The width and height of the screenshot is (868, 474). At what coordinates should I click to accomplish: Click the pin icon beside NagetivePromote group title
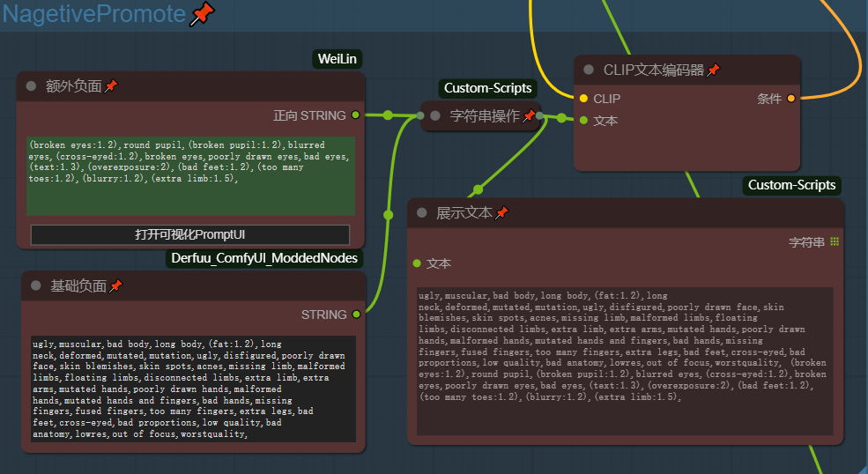203,14
